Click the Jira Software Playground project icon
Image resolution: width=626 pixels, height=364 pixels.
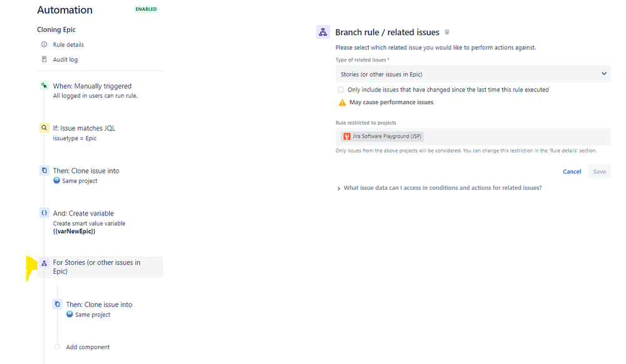point(347,137)
